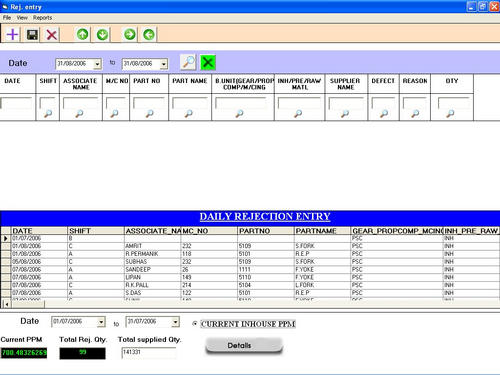This screenshot has width=500, height=375.
Task: Click the green up arrow icon
Action: coord(82,34)
